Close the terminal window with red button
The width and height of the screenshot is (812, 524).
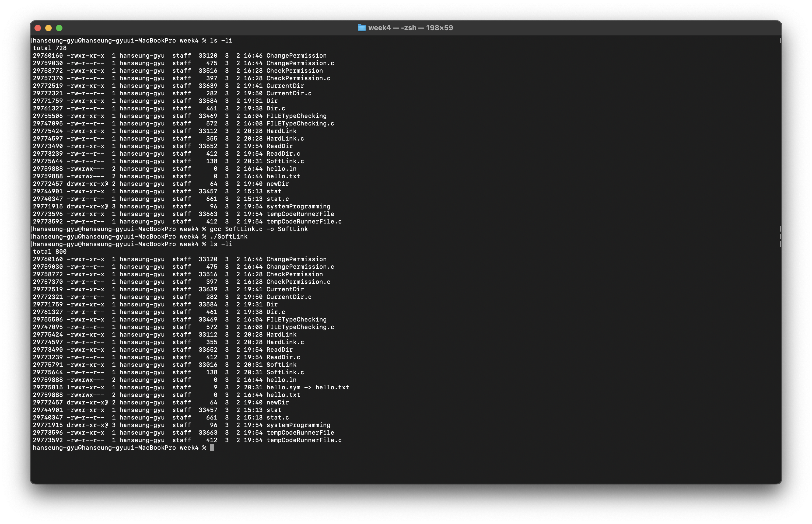[38, 28]
